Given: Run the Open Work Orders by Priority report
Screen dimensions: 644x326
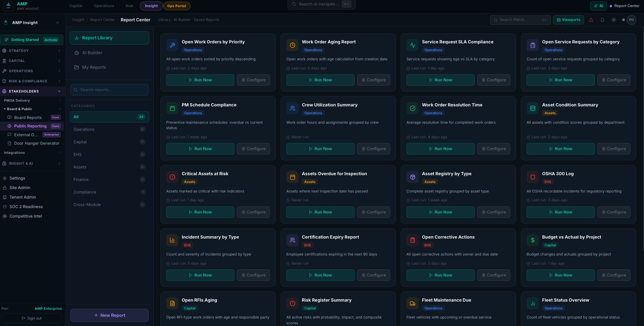Looking at the screenshot, I should [x=200, y=80].
